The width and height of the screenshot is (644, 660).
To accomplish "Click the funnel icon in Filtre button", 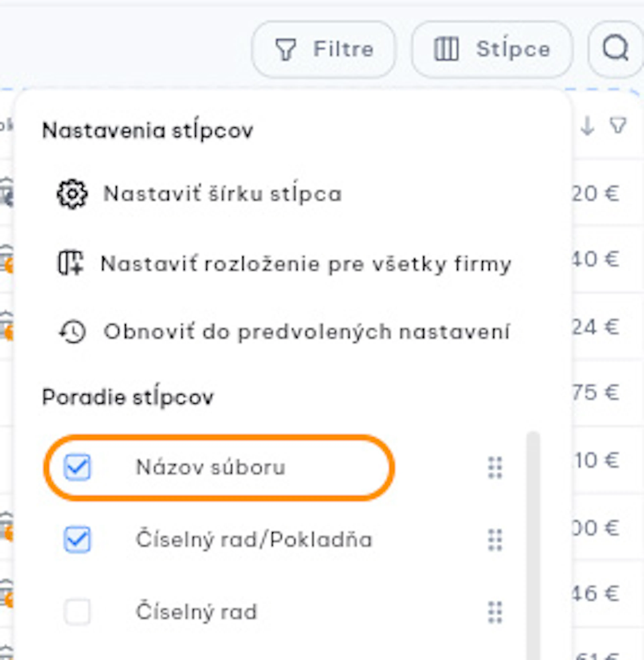I will [x=286, y=49].
